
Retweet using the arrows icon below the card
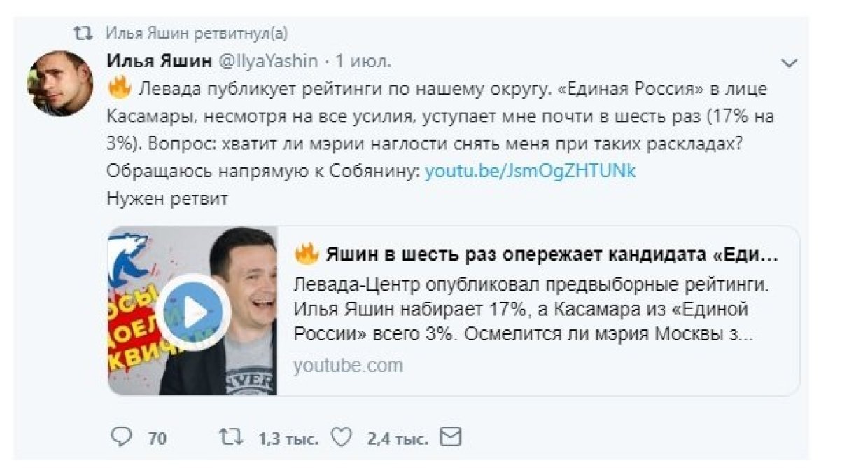[231, 438]
